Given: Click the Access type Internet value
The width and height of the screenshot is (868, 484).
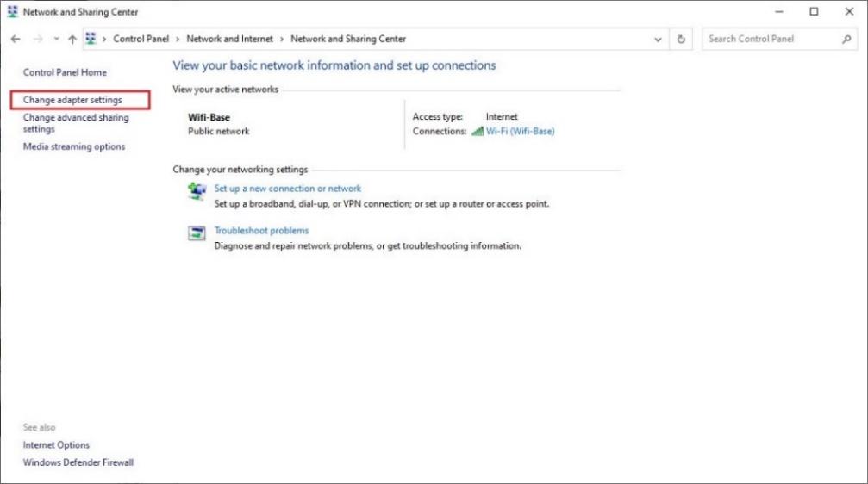Looking at the screenshot, I should coord(502,117).
